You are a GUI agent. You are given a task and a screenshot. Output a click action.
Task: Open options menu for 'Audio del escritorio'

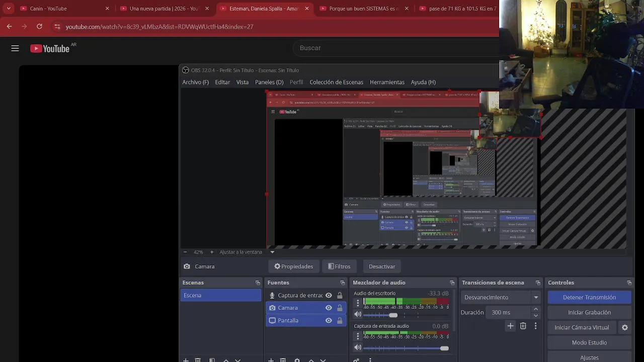(x=358, y=303)
